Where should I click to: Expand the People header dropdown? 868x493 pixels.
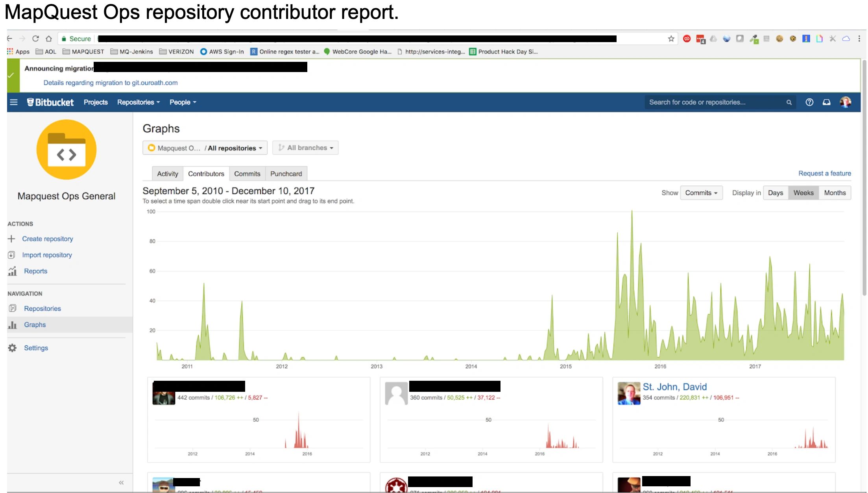[183, 102]
